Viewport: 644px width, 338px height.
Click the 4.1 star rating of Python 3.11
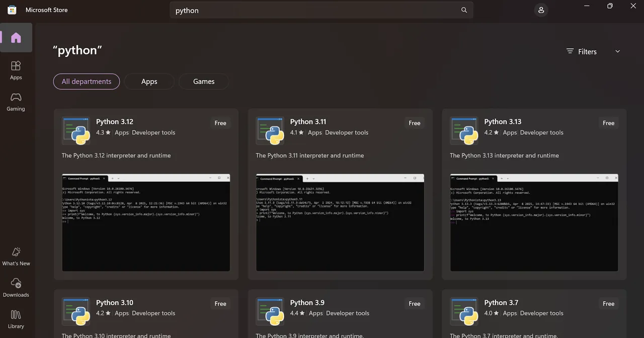(297, 132)
